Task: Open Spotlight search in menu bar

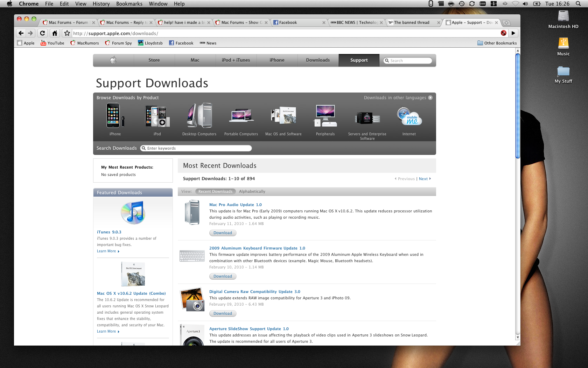Action: [578, 4]
